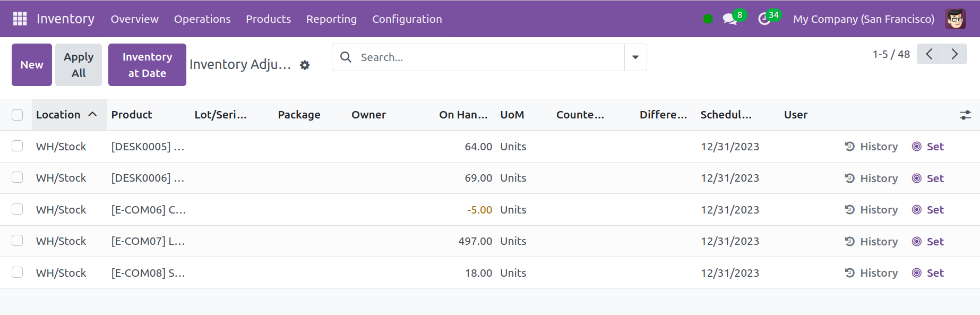Toggle the select-all rows checkbox
Image resolution: width=980 pixels, height=315 pixels.
pyautogui.click(x=18, y=115)
